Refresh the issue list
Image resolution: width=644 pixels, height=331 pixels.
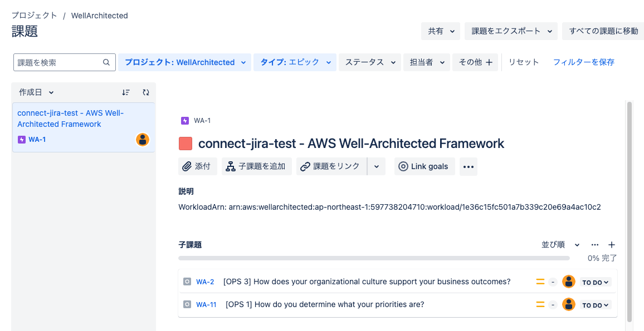[x=146, y=92]
